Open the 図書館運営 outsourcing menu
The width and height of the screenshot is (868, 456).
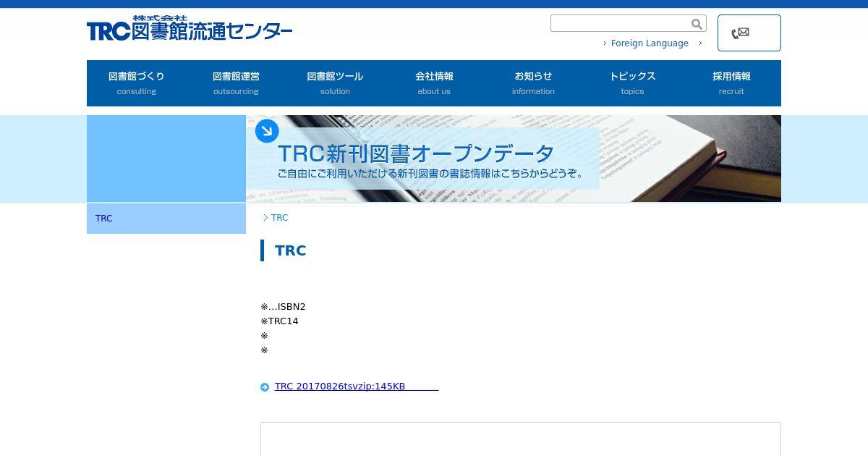pos(236,83)
